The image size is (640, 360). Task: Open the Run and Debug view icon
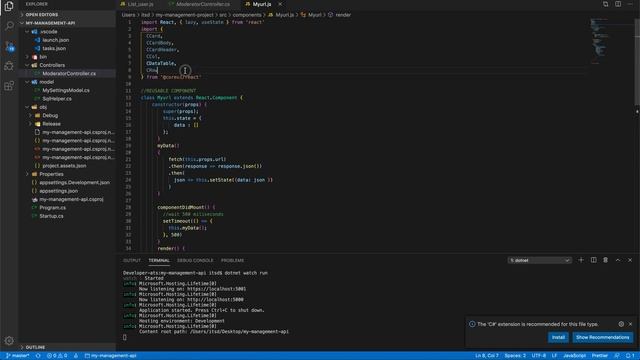click(9, 66)
